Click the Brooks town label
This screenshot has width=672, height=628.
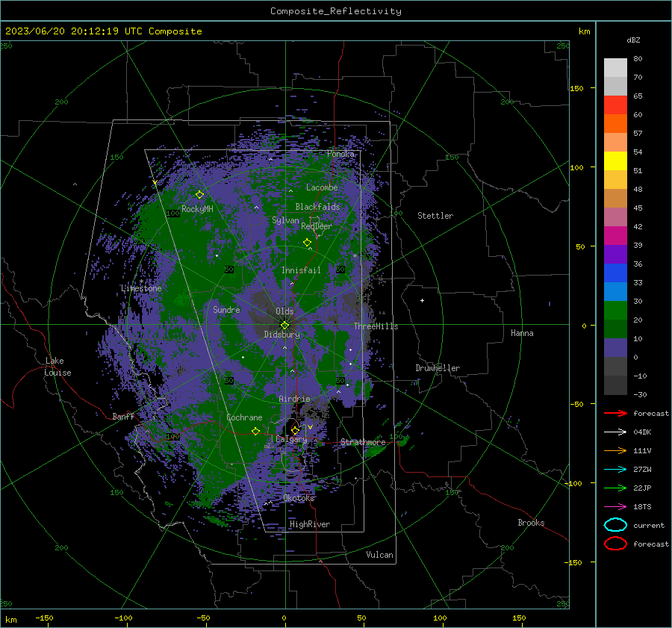531,523
